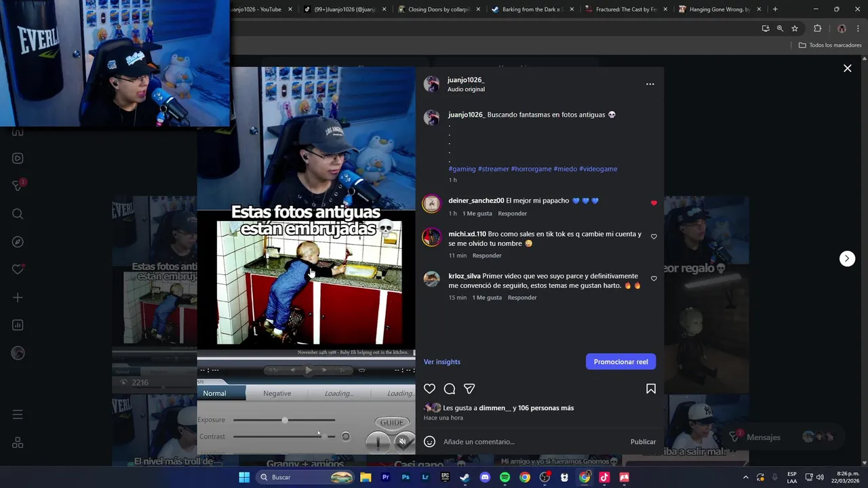Open Photoshop from the taskbar

406,477
